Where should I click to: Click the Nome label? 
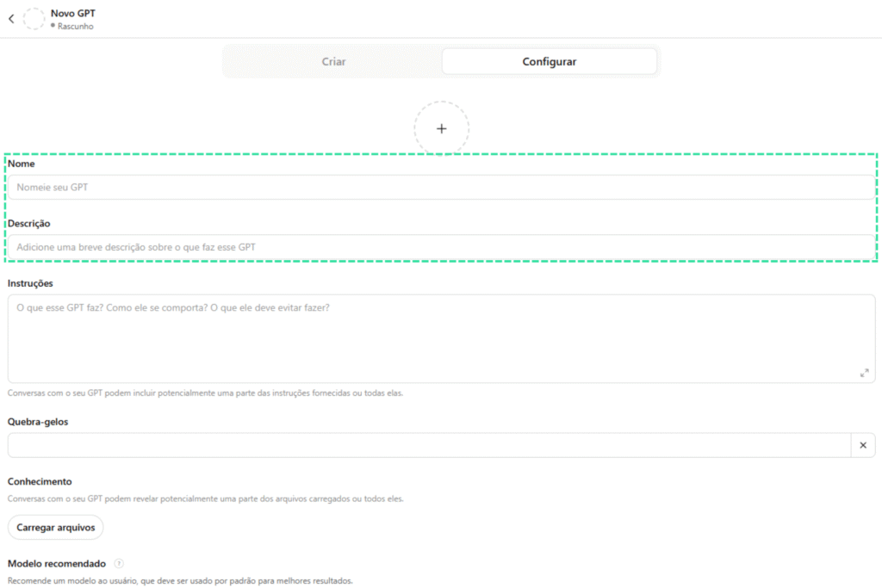point(22,164)
